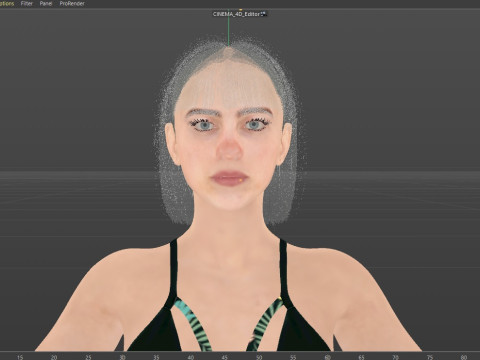
Task: Jump to frame 75 on timeline ruler
Action: (x=430, y=357)
